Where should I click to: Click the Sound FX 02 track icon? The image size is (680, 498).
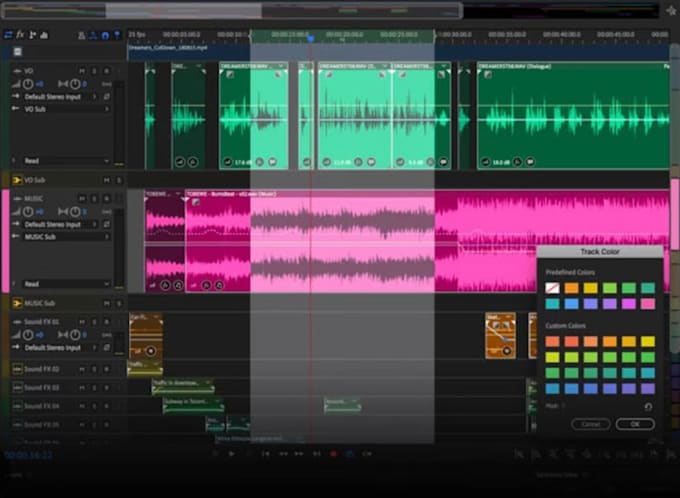click(17, 369)
